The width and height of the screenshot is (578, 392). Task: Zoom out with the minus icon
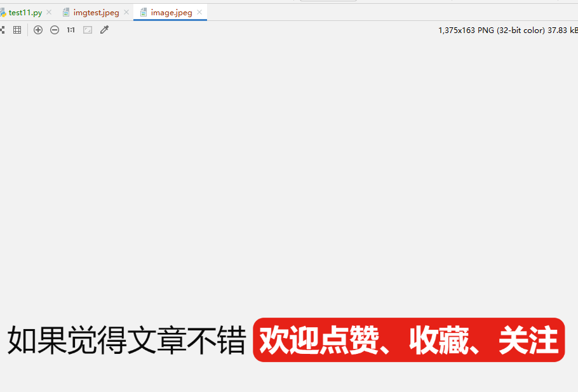click(55, 30)
